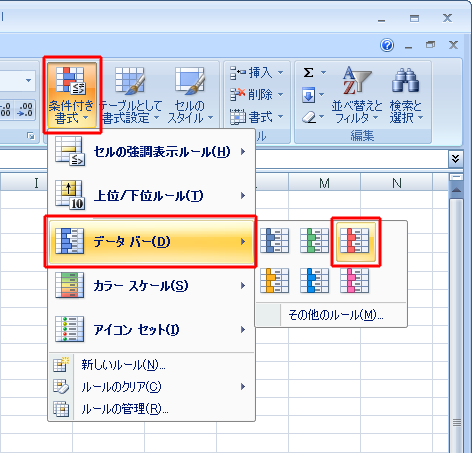Open アイコン セット(I) submenu
Viewport: 472px width, 453px height.
pyautogui.click(x=152, y=330)
